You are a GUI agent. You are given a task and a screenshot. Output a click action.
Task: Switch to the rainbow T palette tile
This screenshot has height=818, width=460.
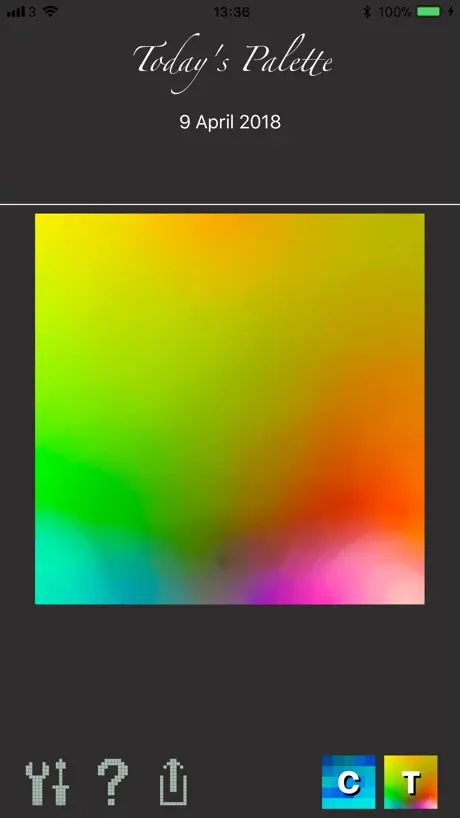click(x=410, y=781)
